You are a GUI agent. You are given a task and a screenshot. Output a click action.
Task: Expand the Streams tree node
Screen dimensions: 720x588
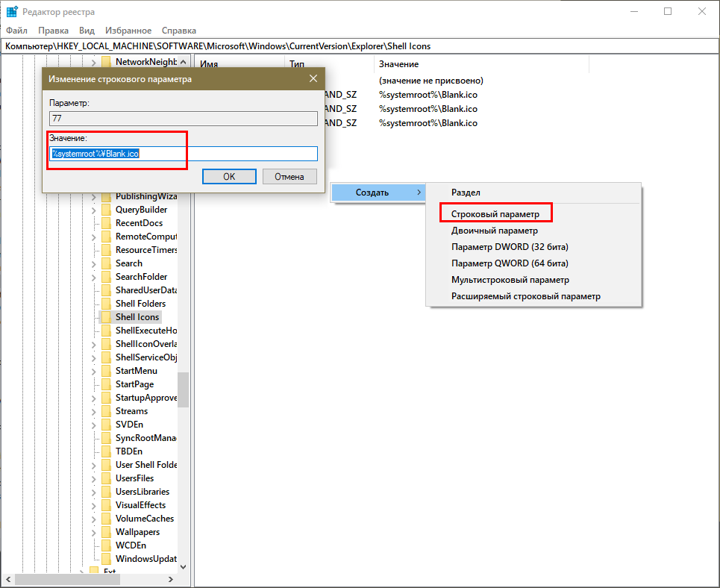[x=95, y=411]
